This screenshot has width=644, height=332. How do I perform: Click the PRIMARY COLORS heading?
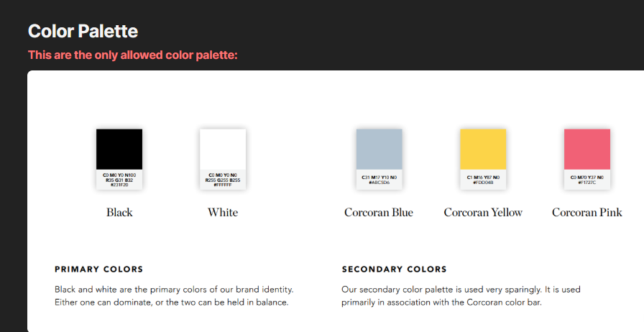click(99, 269)
